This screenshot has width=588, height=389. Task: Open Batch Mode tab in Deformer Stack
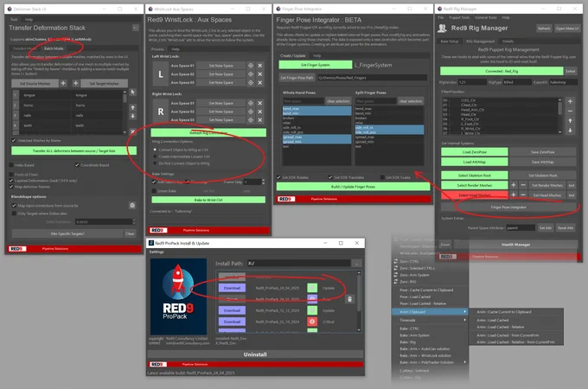(54, 48)
